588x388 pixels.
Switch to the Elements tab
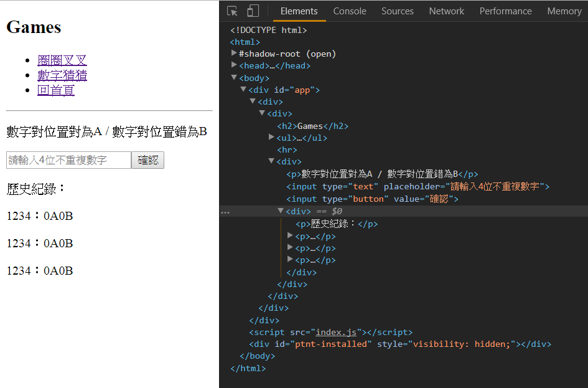299,11
